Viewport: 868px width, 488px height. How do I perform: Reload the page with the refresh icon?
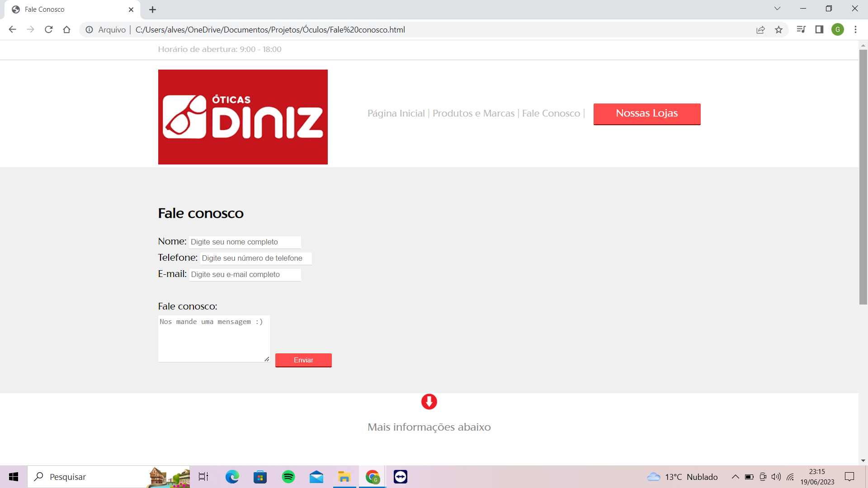(x=49, y=30)
